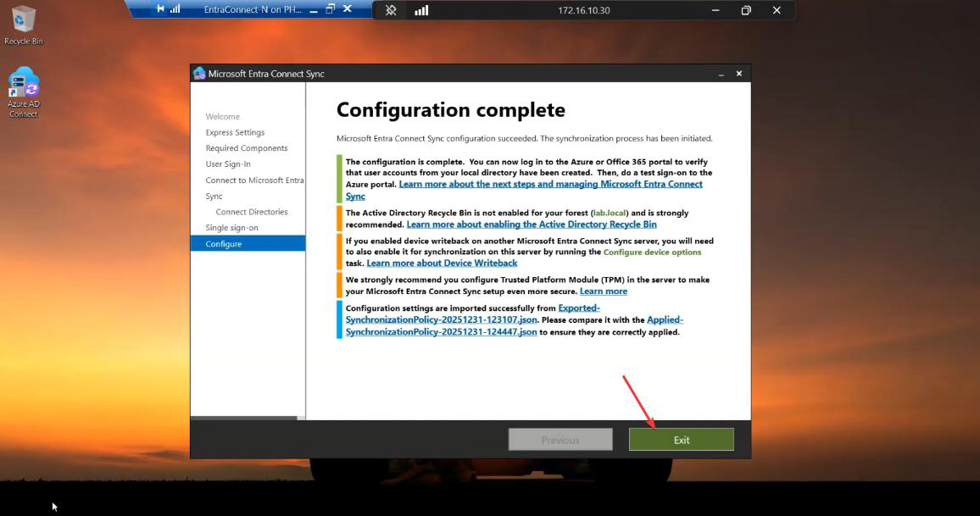The height and width of the screenshot is (516, 980).
Task: Open Learn more about enabling AD Recycle Bin
Action: pyautogui.click(x=532, y=225)
